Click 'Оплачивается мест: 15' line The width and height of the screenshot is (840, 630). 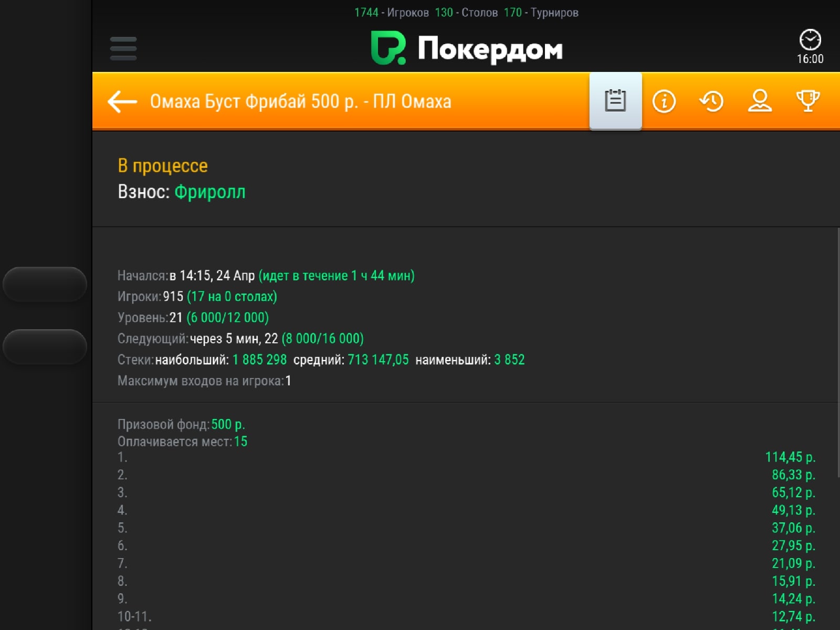pos(182,442)
